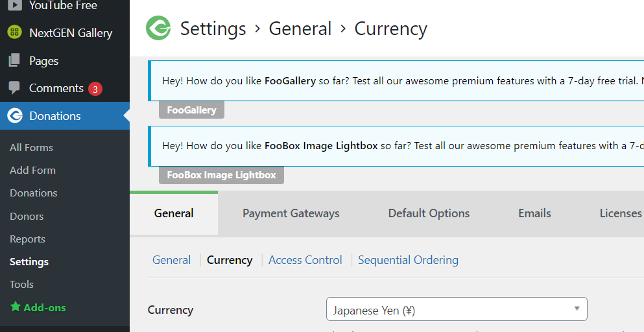Click the comments count badge showing 3
The width and height of the screenshot is (644, 332).
(x=95, y=89)
